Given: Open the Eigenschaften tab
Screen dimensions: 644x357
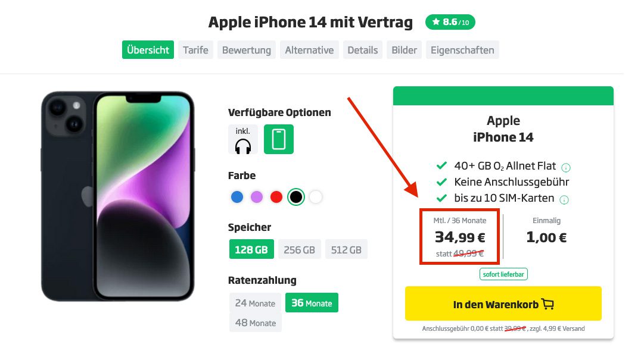Looking at the screenshot, I should tap(462, 50).
